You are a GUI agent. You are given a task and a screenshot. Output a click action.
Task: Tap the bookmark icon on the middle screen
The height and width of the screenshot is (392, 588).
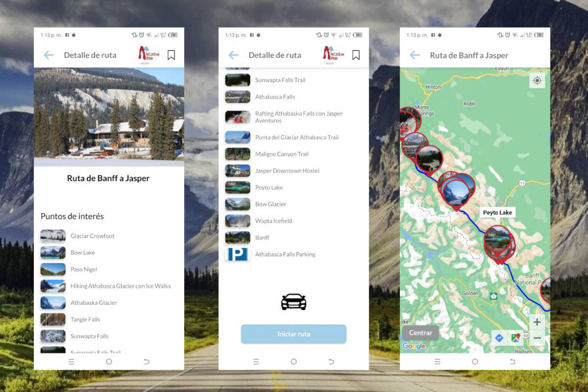[356, 55]
